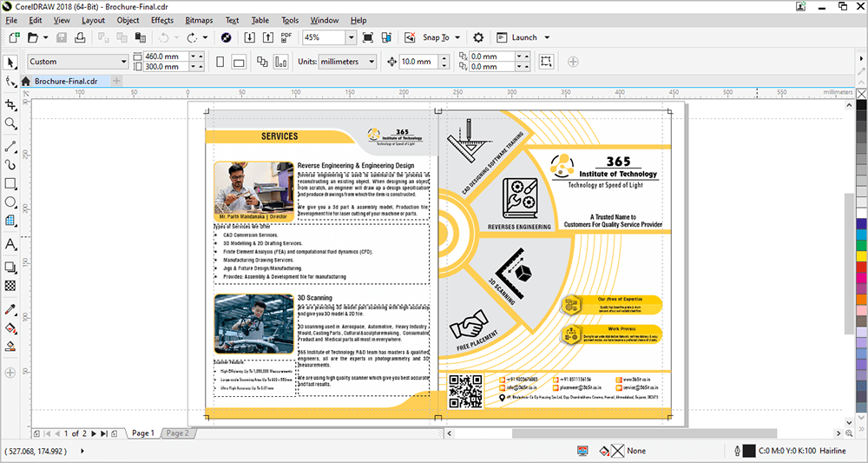This screenshot has height=463, width=868.
Task: Expand the Launch dropdown
Action: click(547, 37)
